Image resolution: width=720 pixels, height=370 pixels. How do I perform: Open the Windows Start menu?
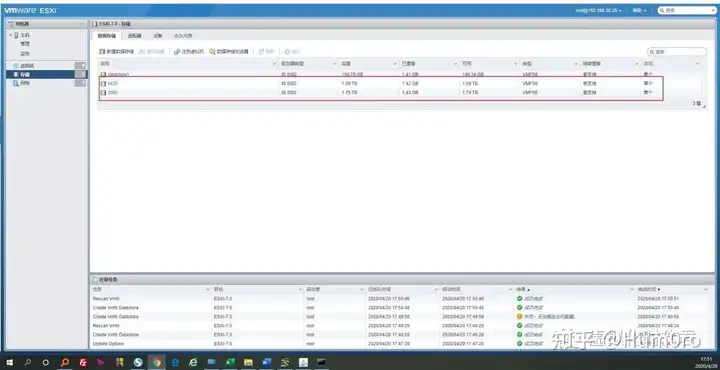pyautogui.click(x=9, y=363)
